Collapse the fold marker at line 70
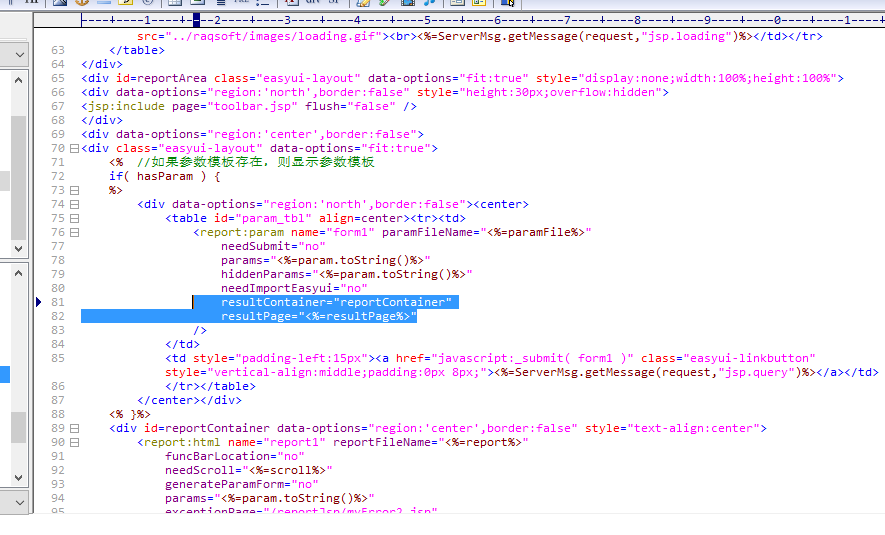Screen dimensions: 885x535 coord(74,148)
